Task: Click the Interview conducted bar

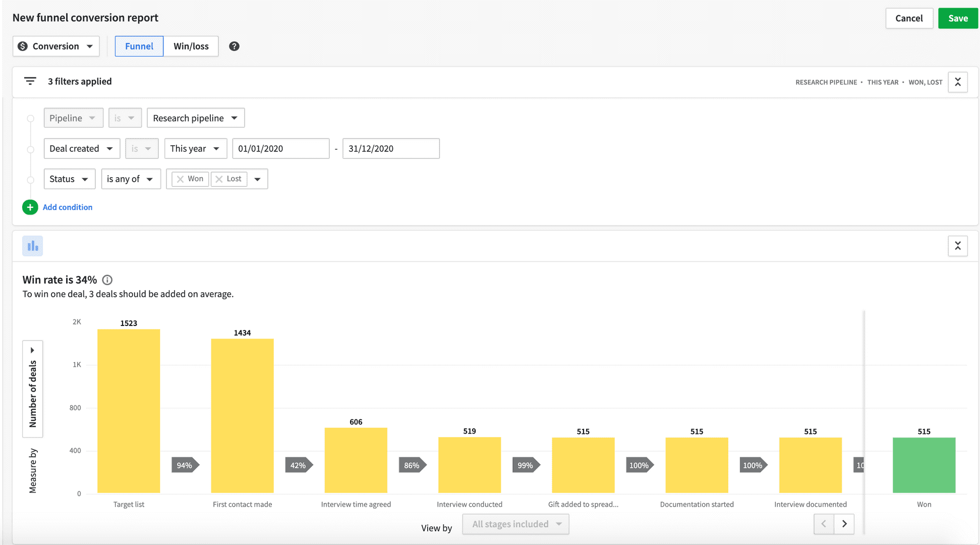Action: coord(470,465)
